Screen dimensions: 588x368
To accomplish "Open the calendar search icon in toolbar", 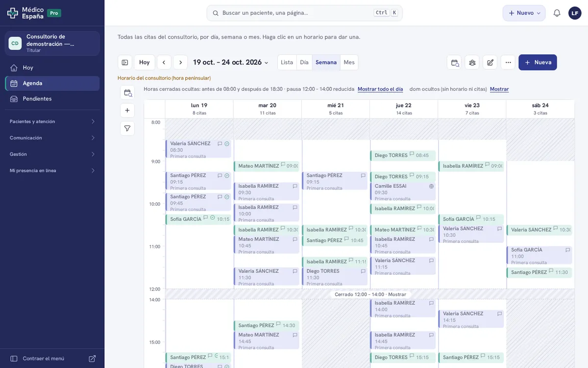I will click(455, 62).
